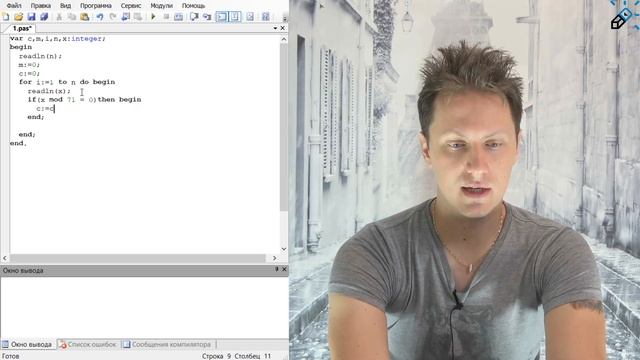Cut selection with the scissors icon
This screenshot has height=360, width=640.
[59, 17]
